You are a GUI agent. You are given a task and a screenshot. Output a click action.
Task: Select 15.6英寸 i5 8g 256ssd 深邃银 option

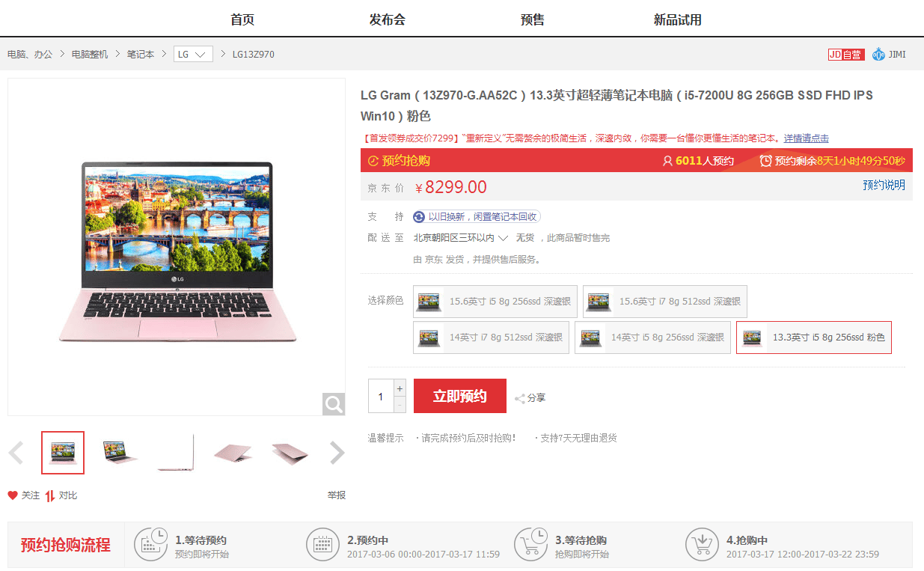(x=495, y=302)
